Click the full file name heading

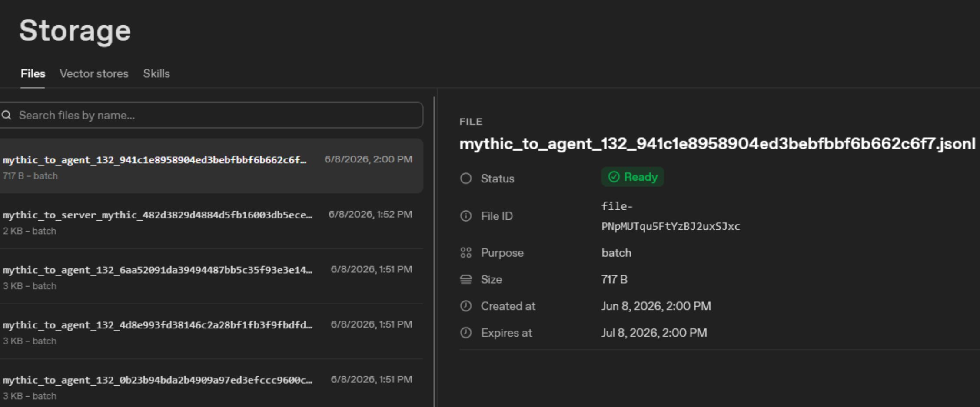click(718, 144)
